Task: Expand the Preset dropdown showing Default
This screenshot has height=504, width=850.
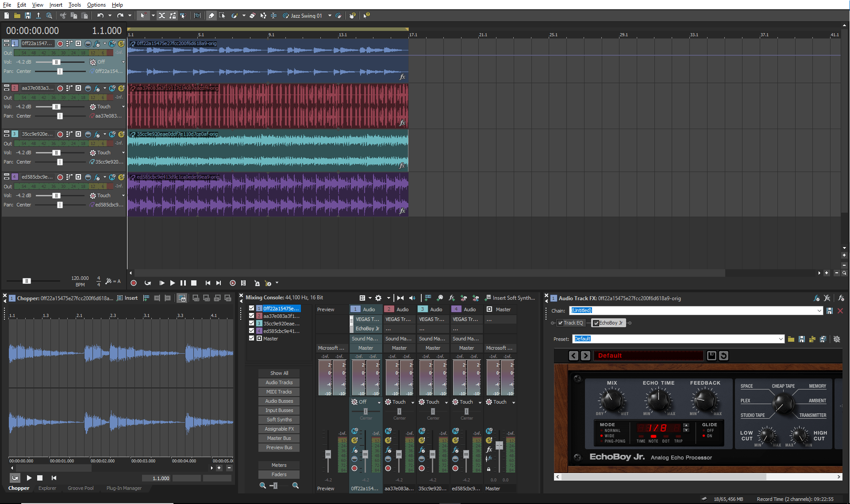Action: (781, 339)
